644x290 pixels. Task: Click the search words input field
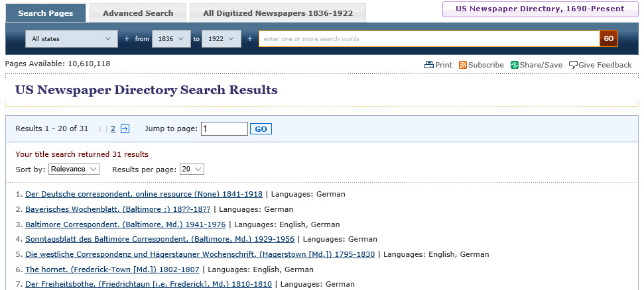click(x=429, y=39)
